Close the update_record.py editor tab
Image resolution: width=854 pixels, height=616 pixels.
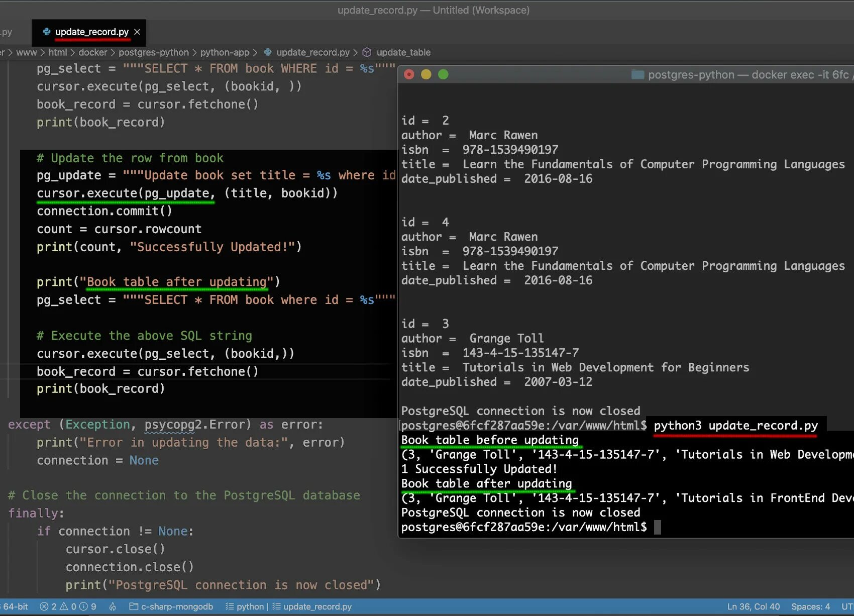click(x=137, y=32)
